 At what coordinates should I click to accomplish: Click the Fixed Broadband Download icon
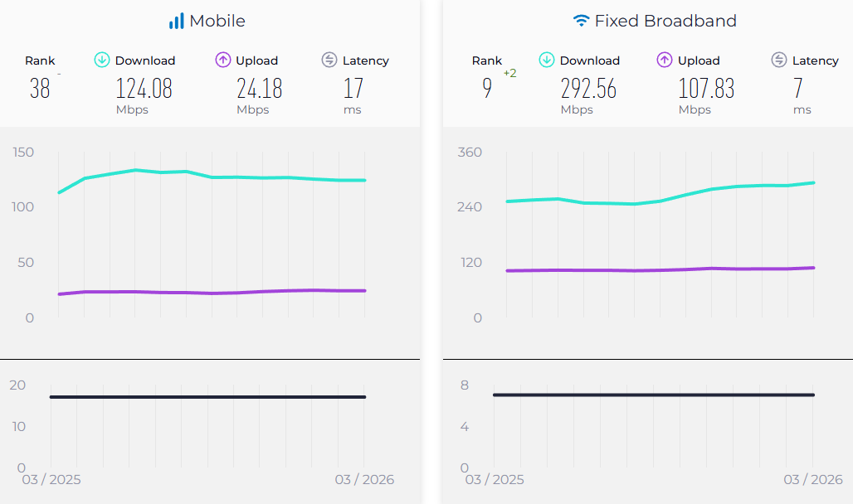(x=547, y=60)
